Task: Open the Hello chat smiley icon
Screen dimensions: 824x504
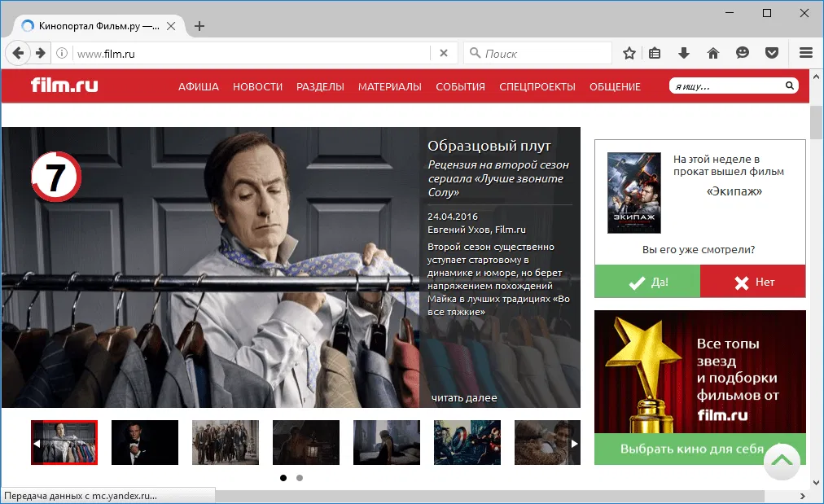Action: (742, 53)
